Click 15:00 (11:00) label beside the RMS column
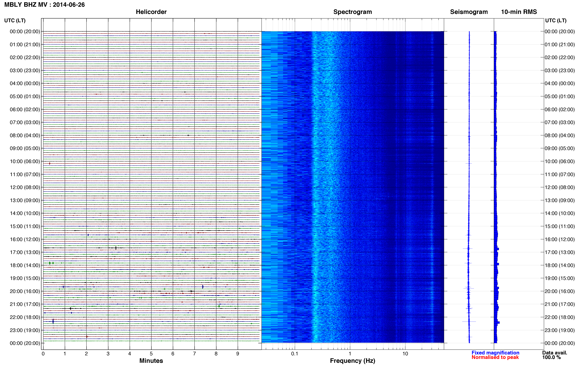 560,226
